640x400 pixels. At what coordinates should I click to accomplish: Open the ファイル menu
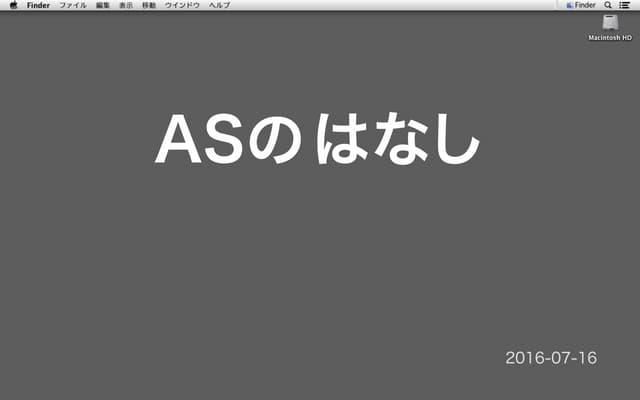click(73, 5)
